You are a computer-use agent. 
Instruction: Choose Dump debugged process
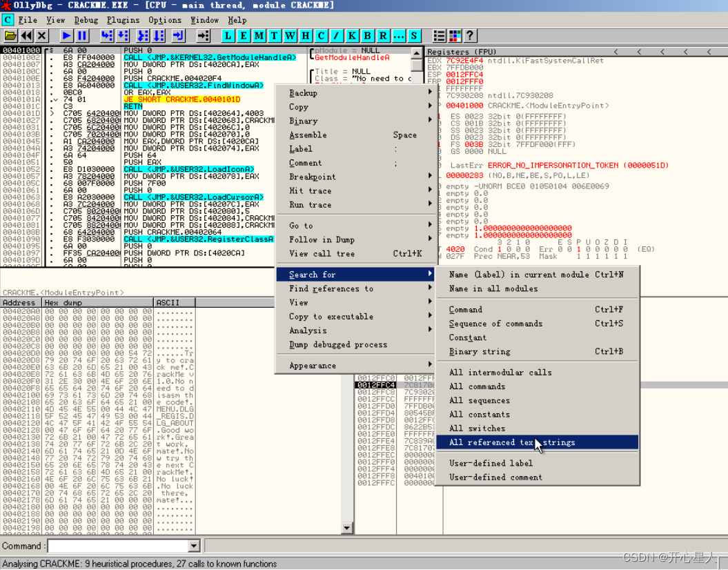point(355,344)
